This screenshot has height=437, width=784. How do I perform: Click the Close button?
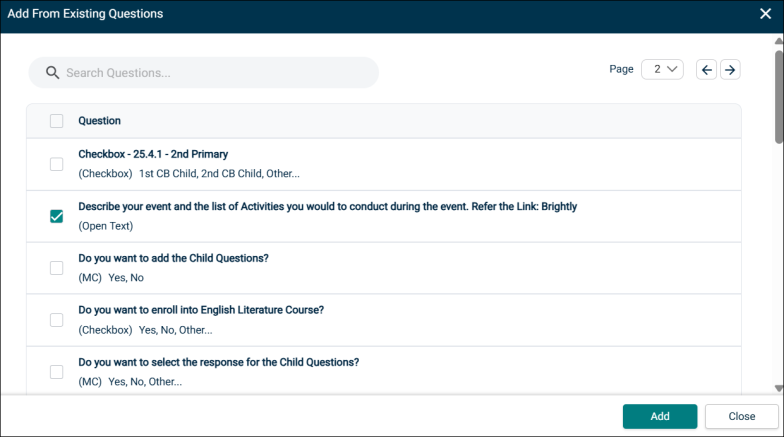tap(742, 416)
